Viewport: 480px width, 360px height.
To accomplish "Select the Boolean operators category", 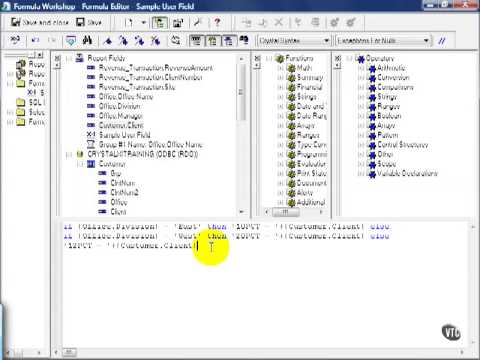I will tap(389, 116).
